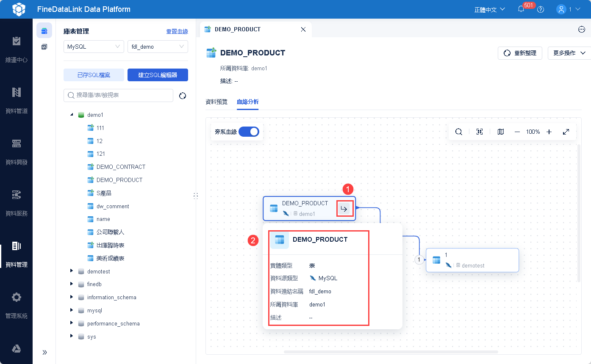
Task: Go to 資料開發 in the sidebar
Action: click(17, 152)
